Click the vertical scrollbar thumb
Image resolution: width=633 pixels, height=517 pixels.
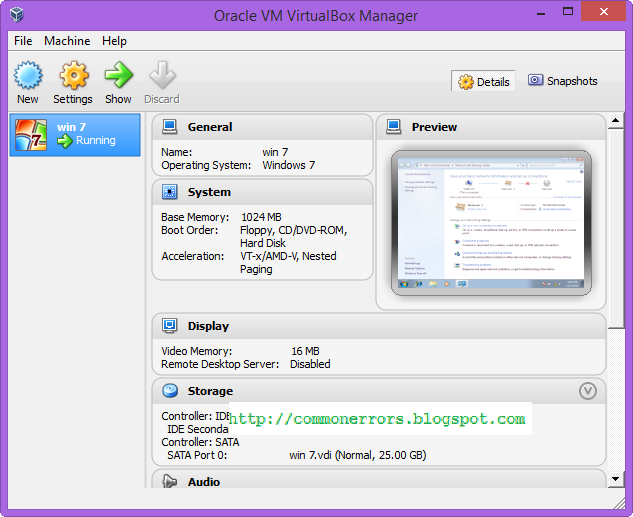[615, 228]
